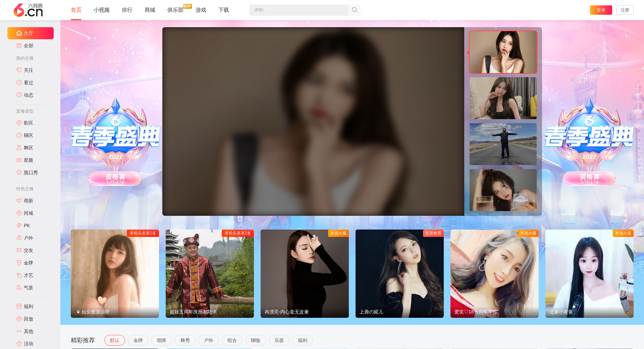This screenshot has width=644, height=349.
Task: Open 同城 nearby streamers in sidebar
Action: click(28, 213)
